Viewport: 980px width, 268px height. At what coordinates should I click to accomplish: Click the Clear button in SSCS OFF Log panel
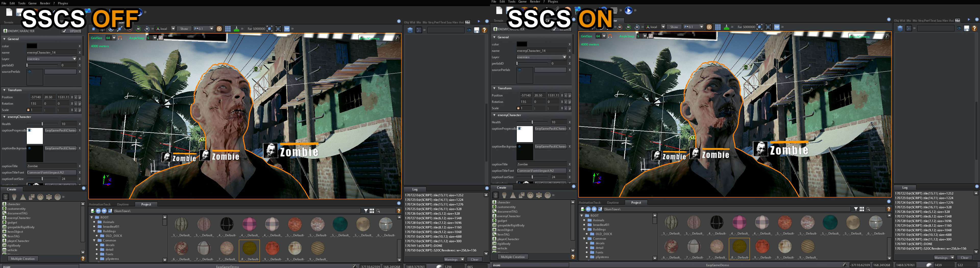coord(474,259)
